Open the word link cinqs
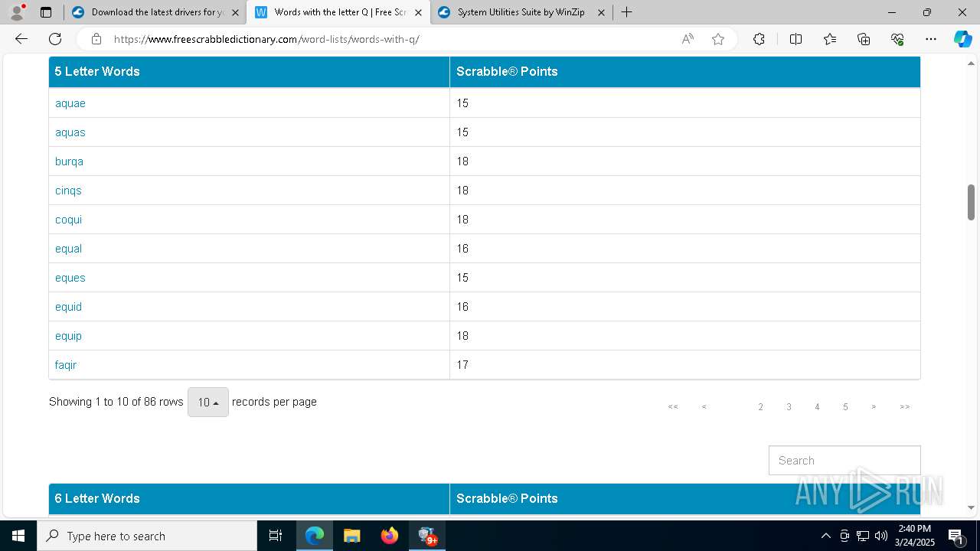This screenshot has height=551, width=980. tap(68, 191)
